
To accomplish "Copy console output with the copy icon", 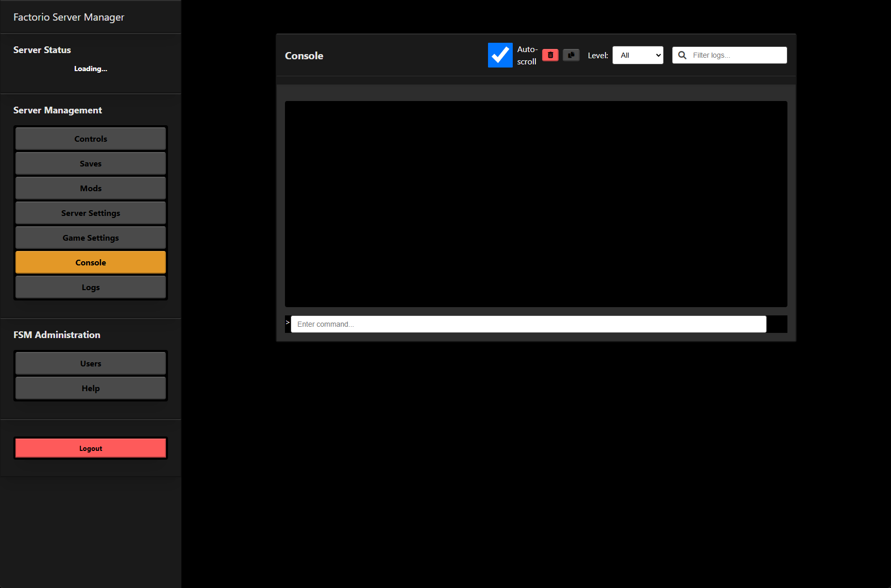I will [571, 55].
